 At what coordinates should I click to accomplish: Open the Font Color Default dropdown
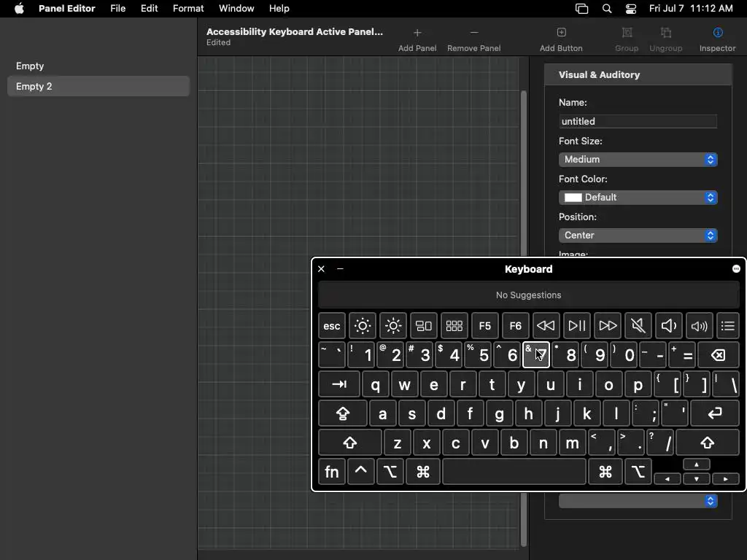click(x=638, y=198)
